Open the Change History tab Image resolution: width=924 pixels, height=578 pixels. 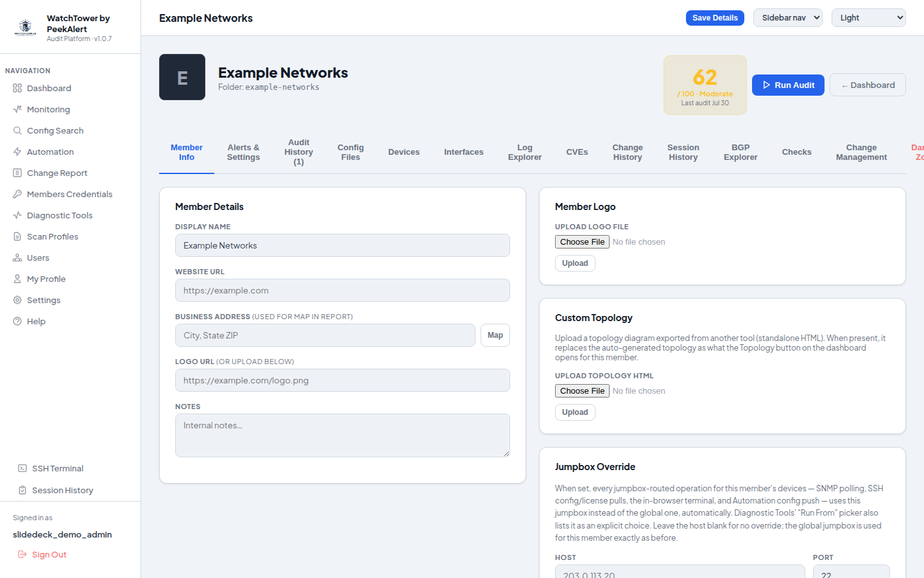(628, 152)
